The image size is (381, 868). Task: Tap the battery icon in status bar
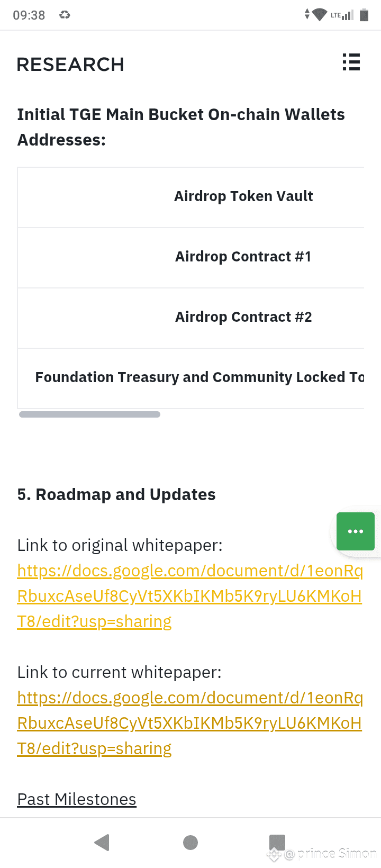click(364, 15)
